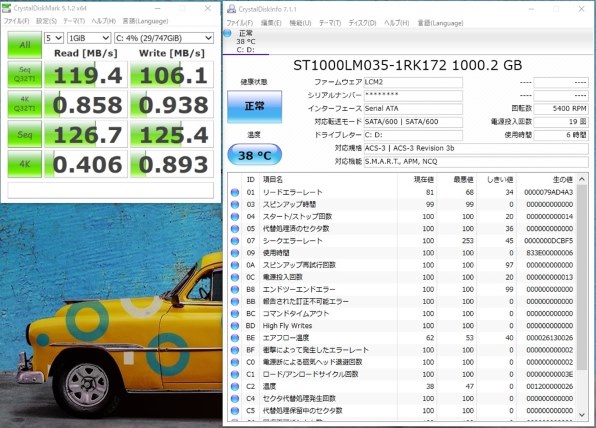Image resolution: width=596 pixels, height=428 pixels.
Task: Open 設定(S) menu in CrystalDiskMark
Action: [x=46, y=21]
